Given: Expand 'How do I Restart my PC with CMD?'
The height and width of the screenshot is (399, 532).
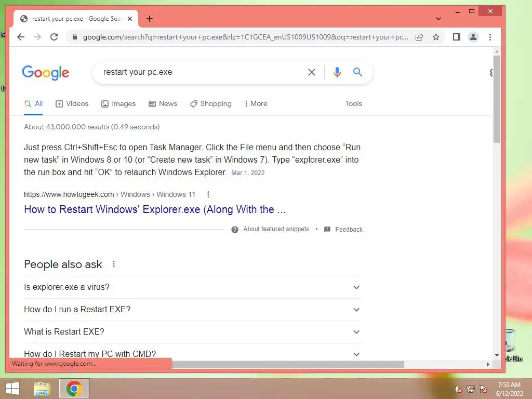Looking at the screenshot, I should coord(193,354).
